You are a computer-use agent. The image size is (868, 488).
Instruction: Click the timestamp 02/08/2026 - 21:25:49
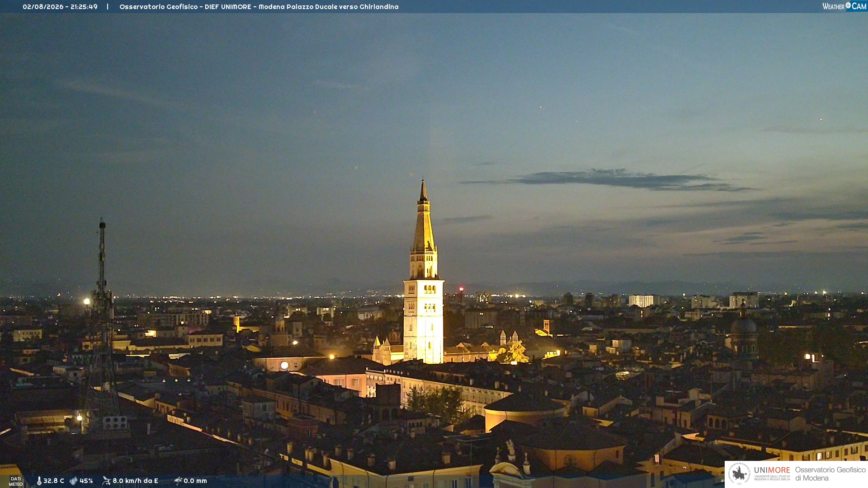60,7
